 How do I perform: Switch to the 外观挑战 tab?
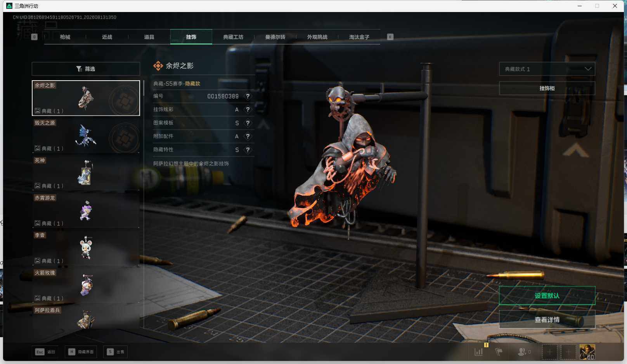coord(317,37)
